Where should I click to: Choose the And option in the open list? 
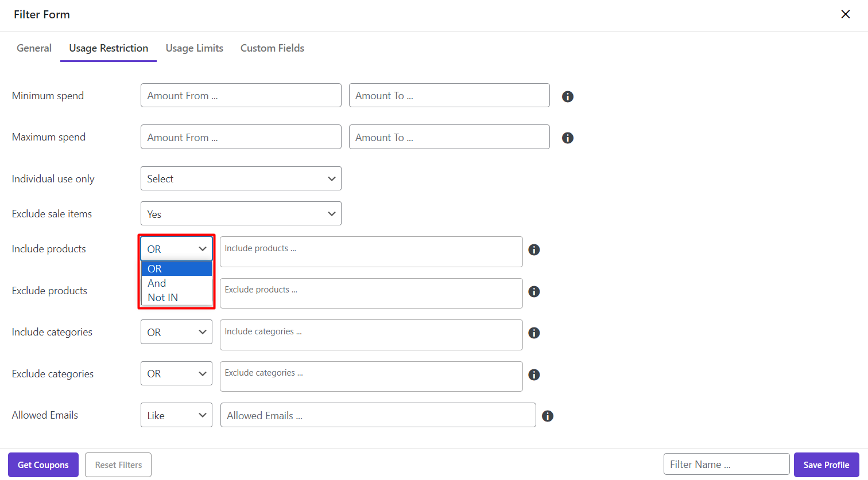157,283
